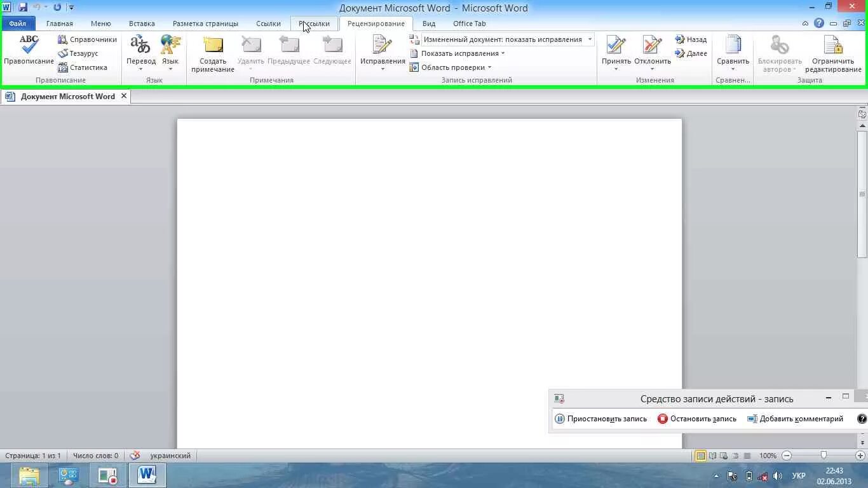Close the Документ Microsoft Word document tab
868x488 pixels.
pyautogui.click(x=124, y=96)
